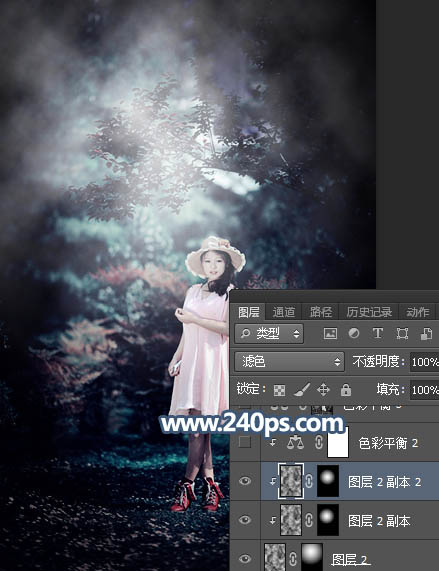Filter layers by smart object icon
Image resolution: width=439 pixels, height=571 pixels.
[426, 333]
